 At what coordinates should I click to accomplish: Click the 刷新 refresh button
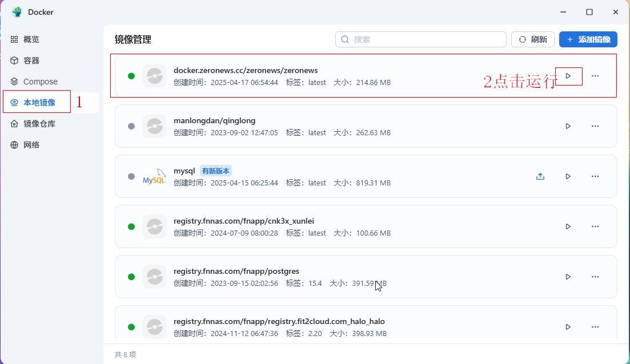point(533,39)
